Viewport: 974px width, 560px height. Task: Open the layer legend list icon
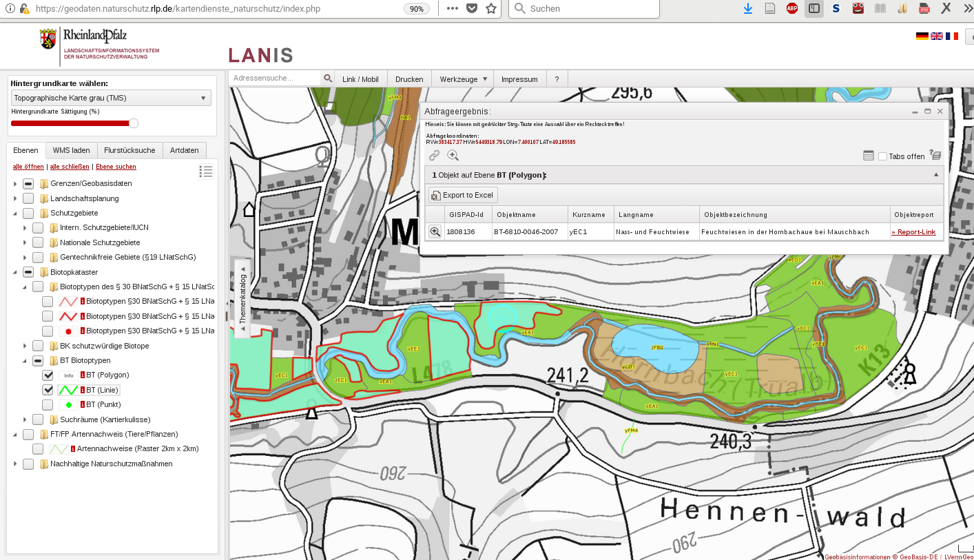click(x=205, y=172)
